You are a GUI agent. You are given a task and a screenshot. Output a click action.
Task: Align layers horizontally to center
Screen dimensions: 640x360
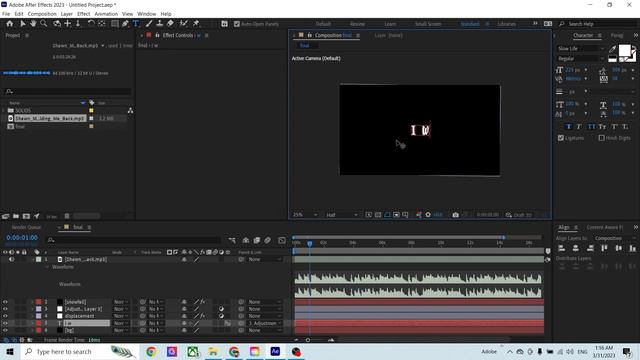[x=576, y=248]
